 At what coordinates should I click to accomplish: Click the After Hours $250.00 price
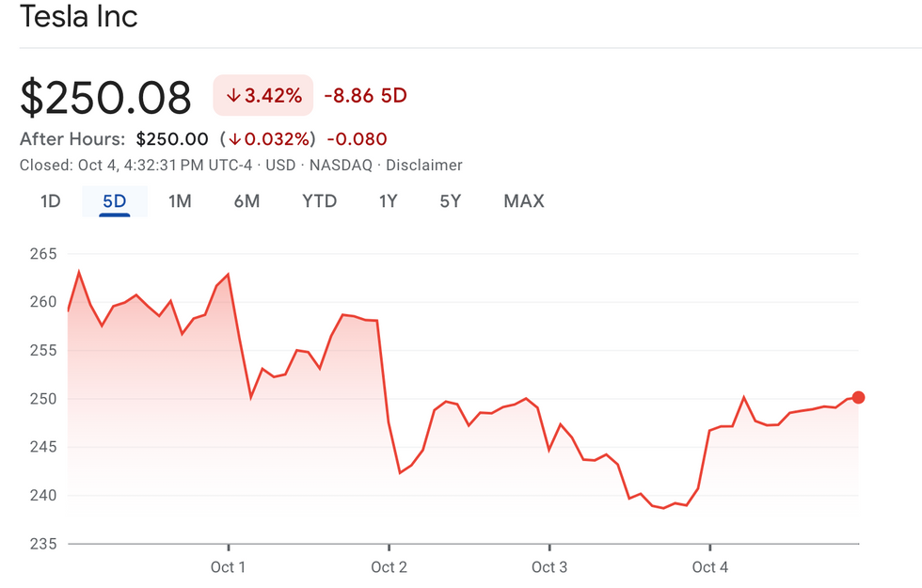[172, 139]
